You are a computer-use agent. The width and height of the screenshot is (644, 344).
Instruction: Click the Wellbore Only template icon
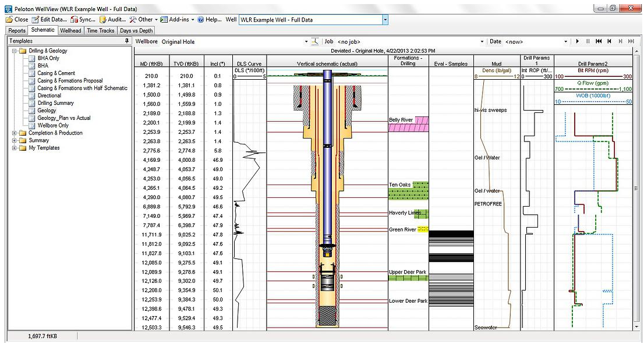pos(31,125)
